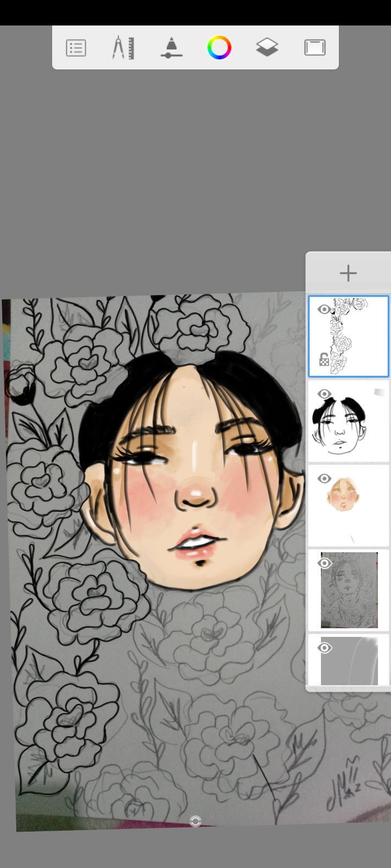Viewport: 391px width, 868px height.
Task: Hide the skin color face layer
Action: pyautogui.click(x=325, y=478)
